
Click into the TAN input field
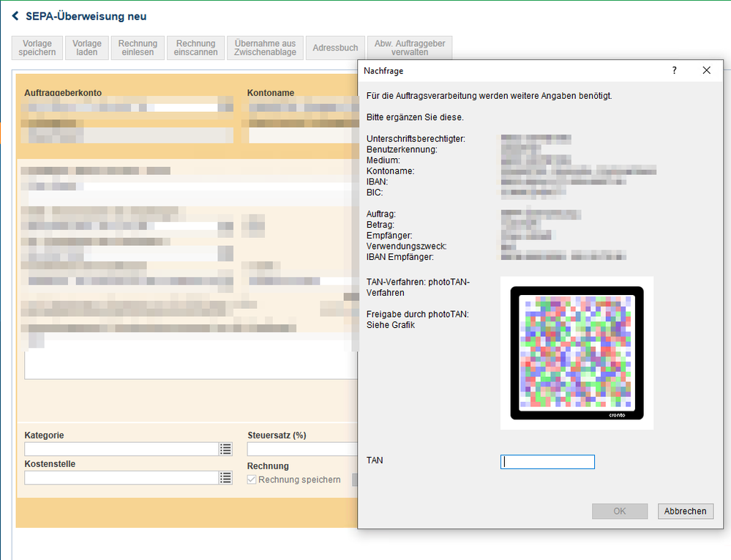coord(547,462)
